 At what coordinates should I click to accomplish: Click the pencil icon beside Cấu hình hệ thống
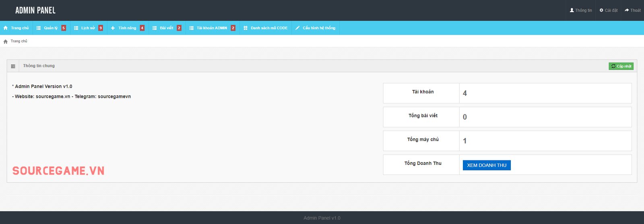pos(297,28)
